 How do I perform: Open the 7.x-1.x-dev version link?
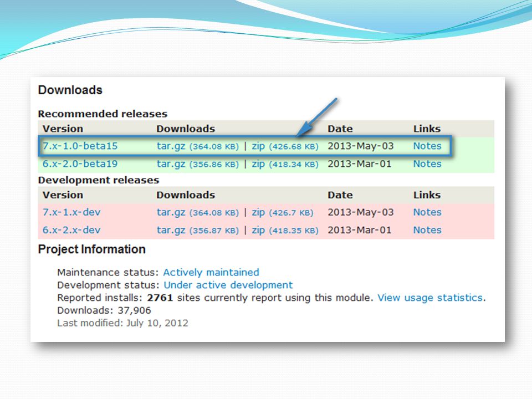point(71,212)
